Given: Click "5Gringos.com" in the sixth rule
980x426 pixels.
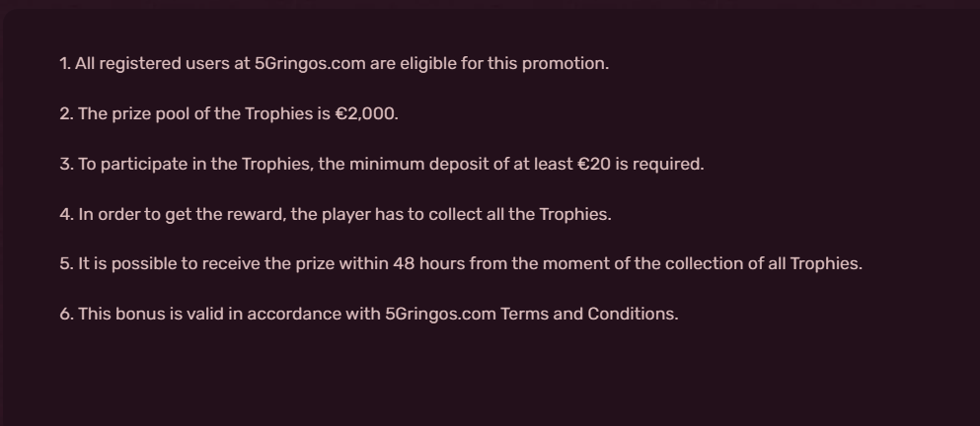Looking at the screenshot, I should (x=440, y=316).
